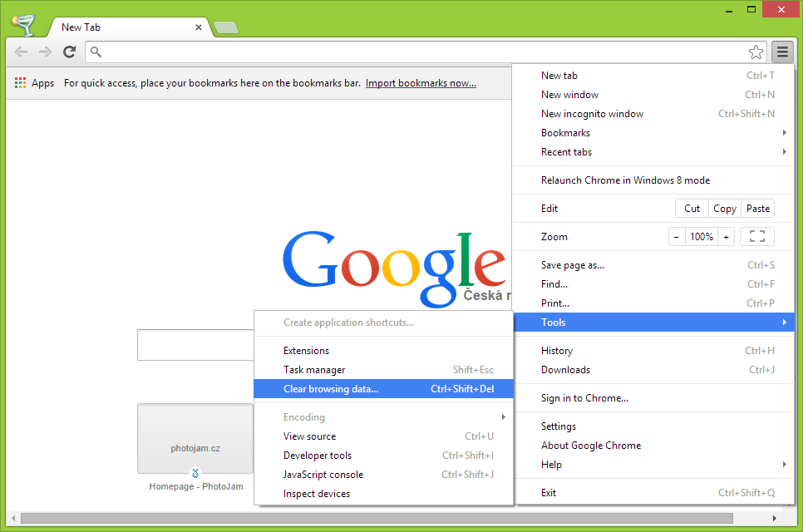The height and width of the screenshot is (532, 803).
Task: Open History from the menu
Action: 653,351
